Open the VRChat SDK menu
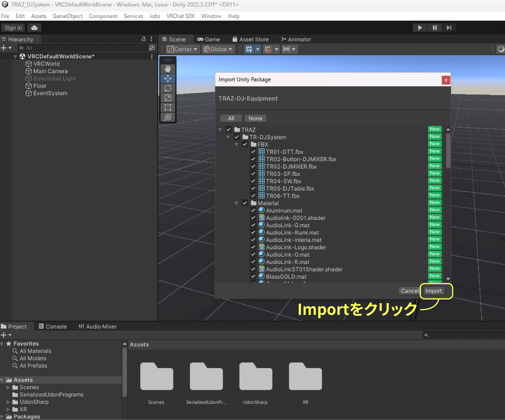505x420 pixels. 181,16
